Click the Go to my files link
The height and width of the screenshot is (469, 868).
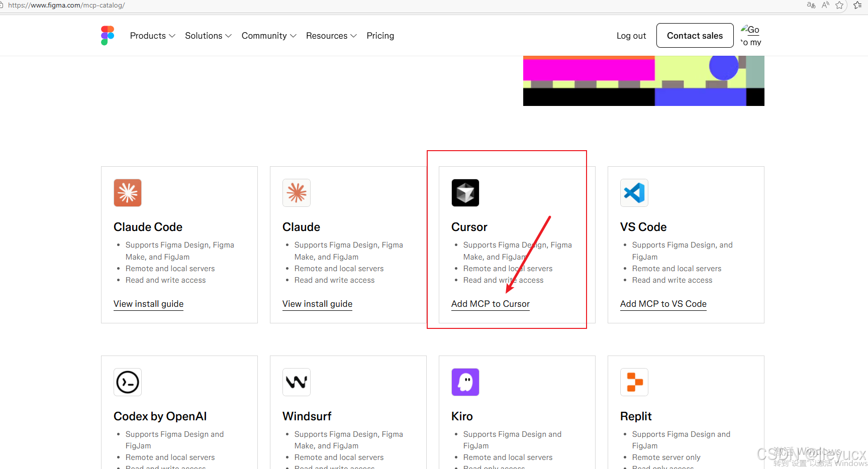[751, 36]
